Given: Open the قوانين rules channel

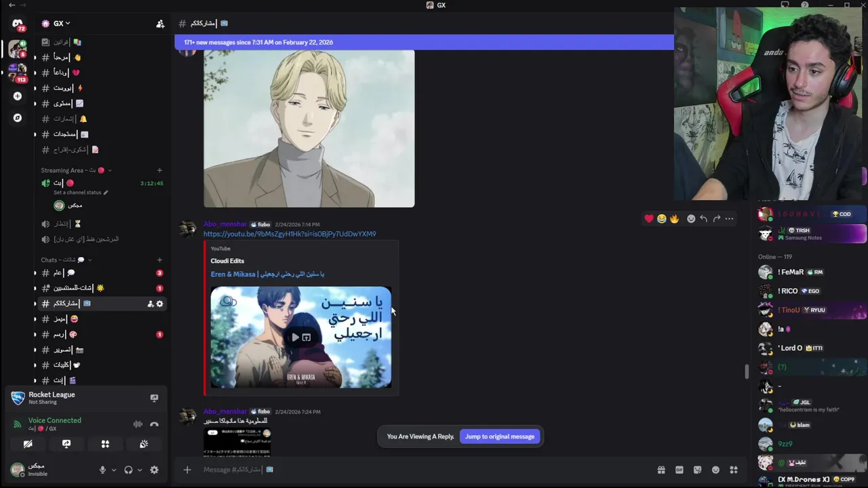Looking at the screenshot, I should click(102, 42).
